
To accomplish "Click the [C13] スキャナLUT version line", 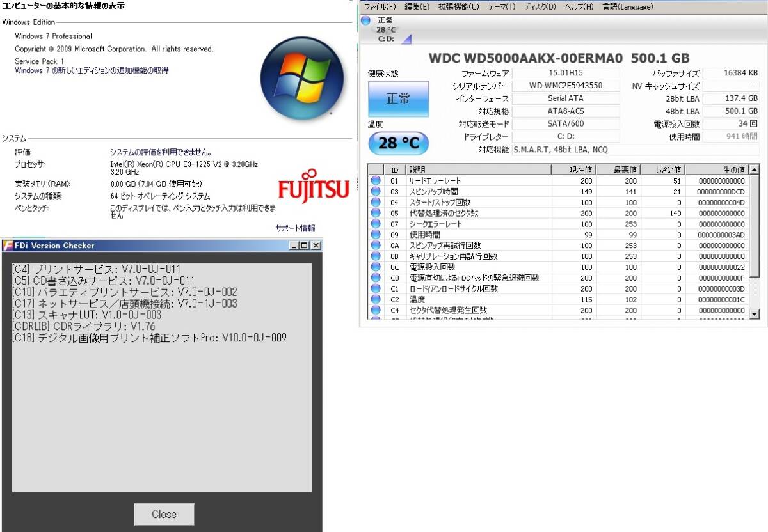I will click(87, 315).
